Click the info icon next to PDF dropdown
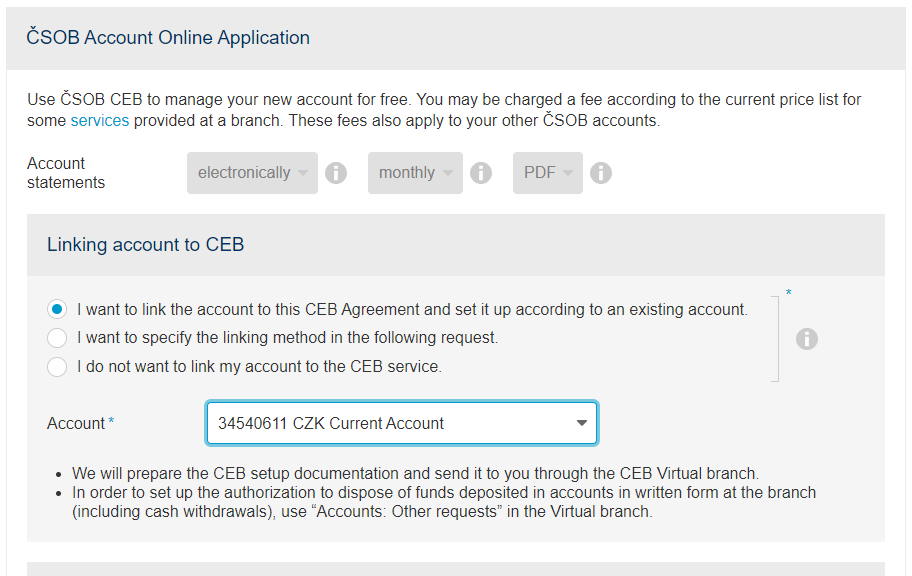 pos(601,173)
